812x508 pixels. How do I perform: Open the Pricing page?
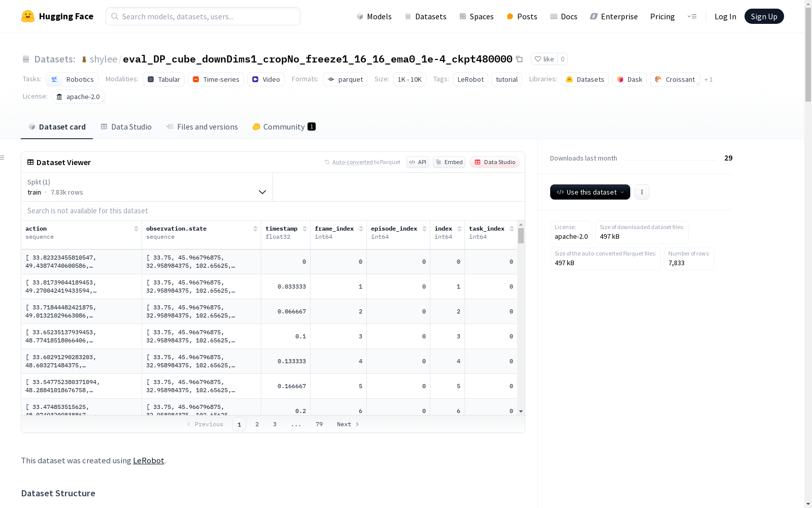pos(662,16)
